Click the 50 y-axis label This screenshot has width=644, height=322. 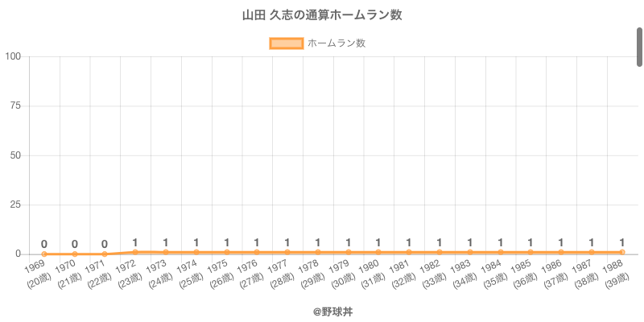(x=14, y=155)
